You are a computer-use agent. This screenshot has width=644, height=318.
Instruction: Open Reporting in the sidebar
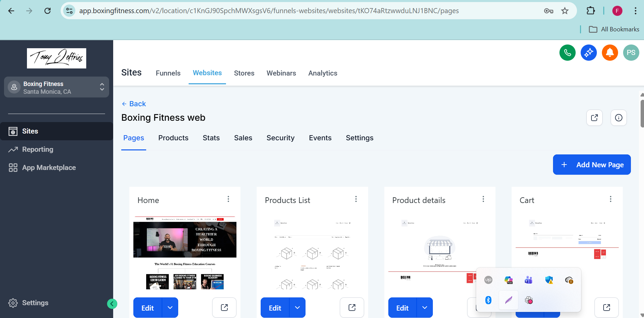pyautogui.click(x=37, y=149)
